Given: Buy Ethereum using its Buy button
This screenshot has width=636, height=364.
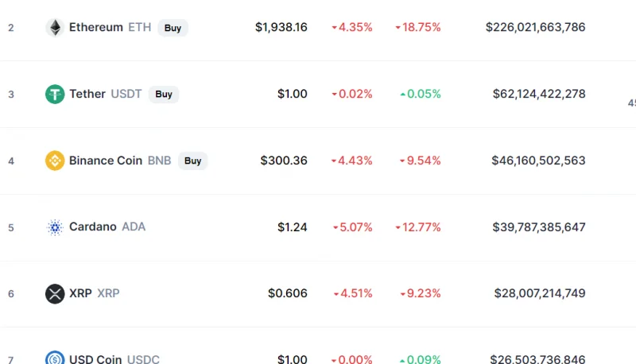Looking at the screenshot, I should pyautogui.click(x=173, y=28).
